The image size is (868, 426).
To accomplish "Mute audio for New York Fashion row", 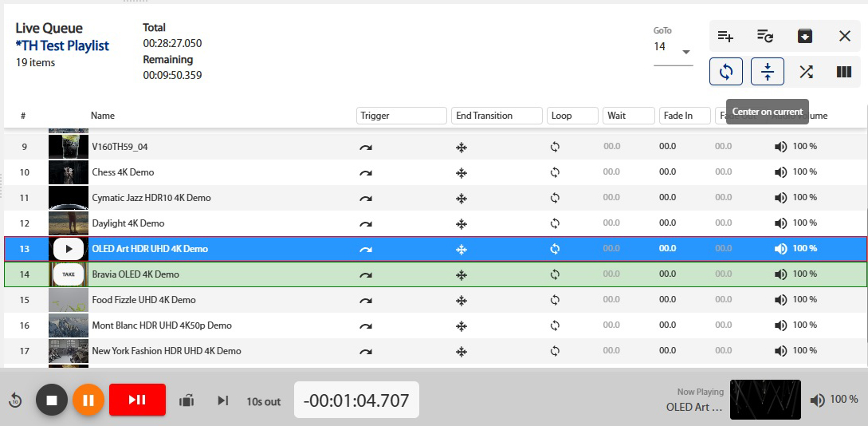I will [x=780, y=351].
